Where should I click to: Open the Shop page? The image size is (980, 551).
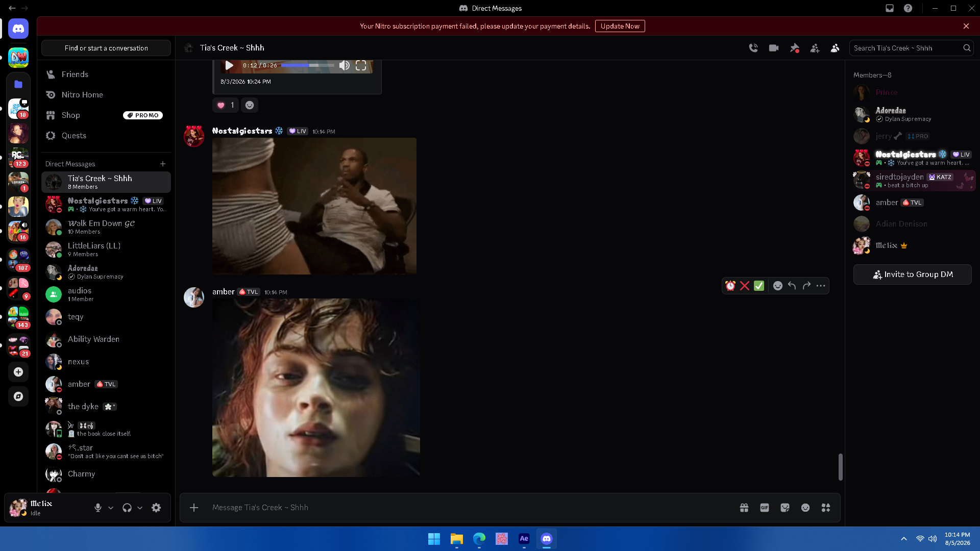click(106, 115)
